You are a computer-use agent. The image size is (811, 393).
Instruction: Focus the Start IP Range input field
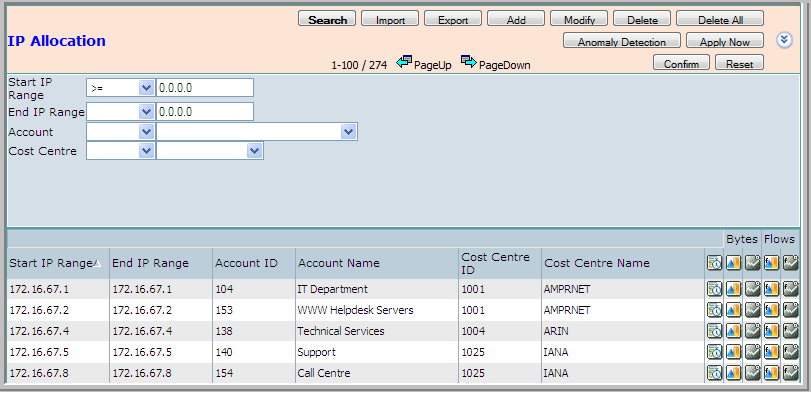pos(205,88)
